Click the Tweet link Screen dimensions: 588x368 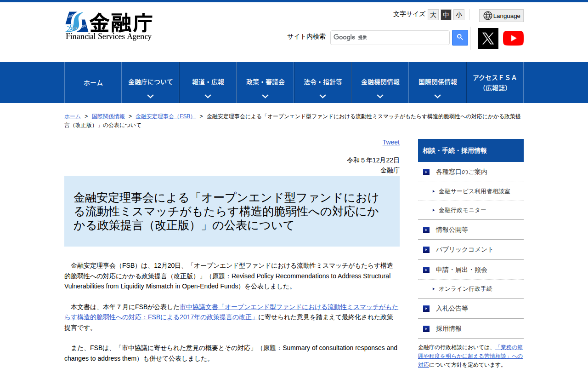(391, 142)
